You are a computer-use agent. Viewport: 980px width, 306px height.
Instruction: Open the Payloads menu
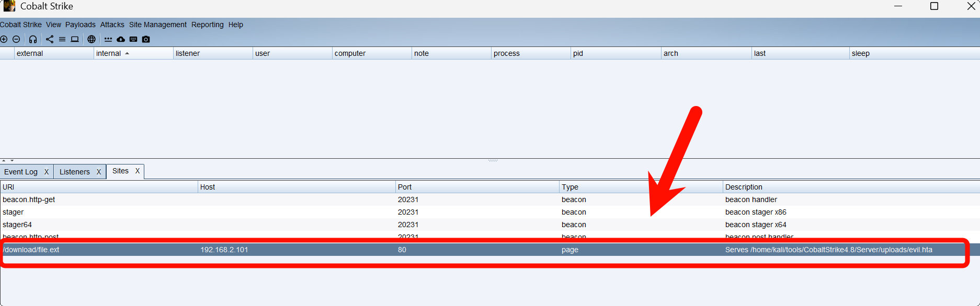tap(80, 25)
